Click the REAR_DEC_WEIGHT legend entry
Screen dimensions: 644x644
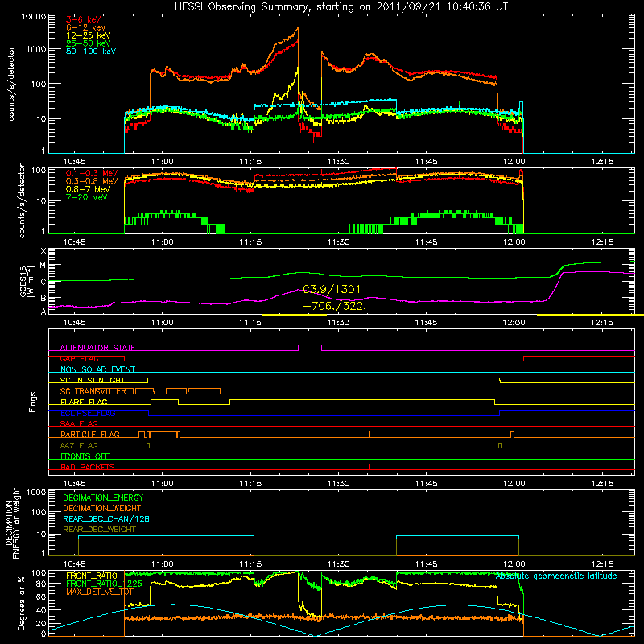click(99, 530)
